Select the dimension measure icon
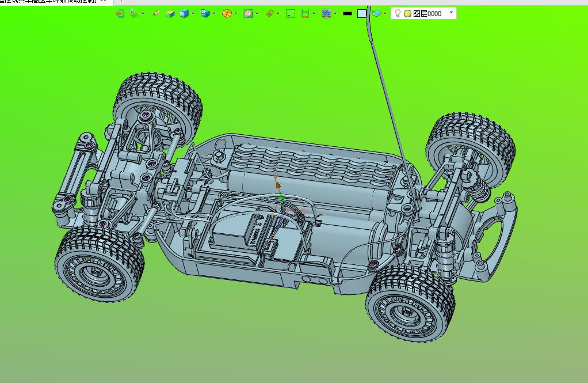The height and width of the screenshot is (383, 588). [x=305, y=13]
